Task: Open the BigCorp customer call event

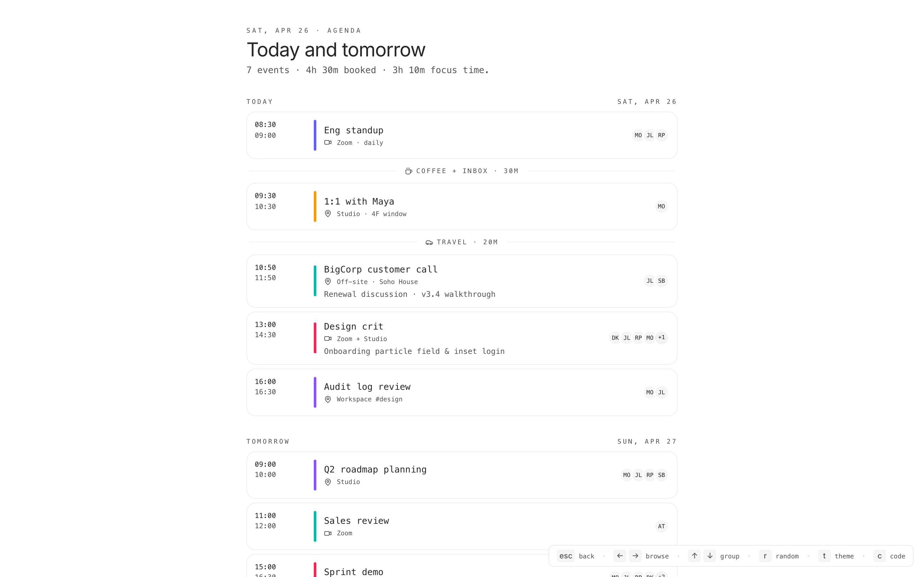Action: 381,269
